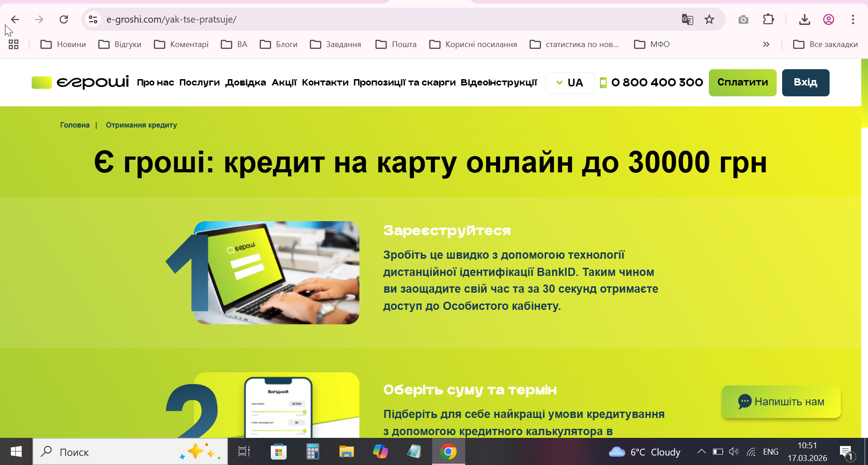
Task: Open the Завдання bookmark folder
Action: [336, 44]
